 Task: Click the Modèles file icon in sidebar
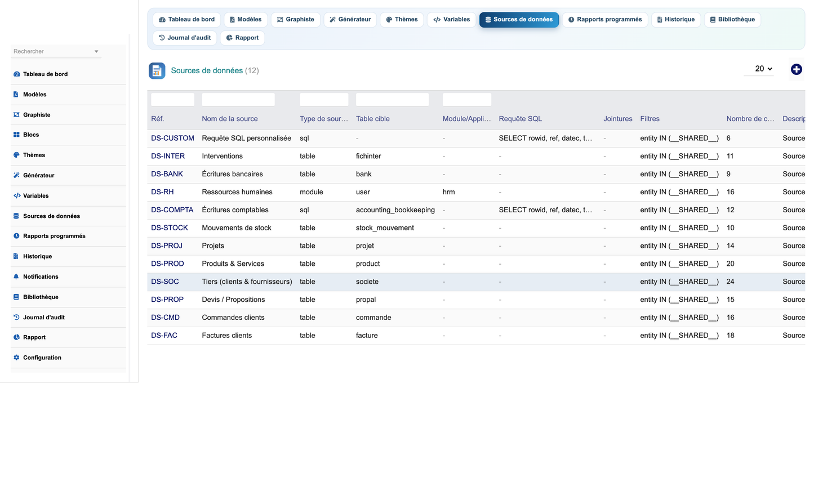tap(16, 95)
